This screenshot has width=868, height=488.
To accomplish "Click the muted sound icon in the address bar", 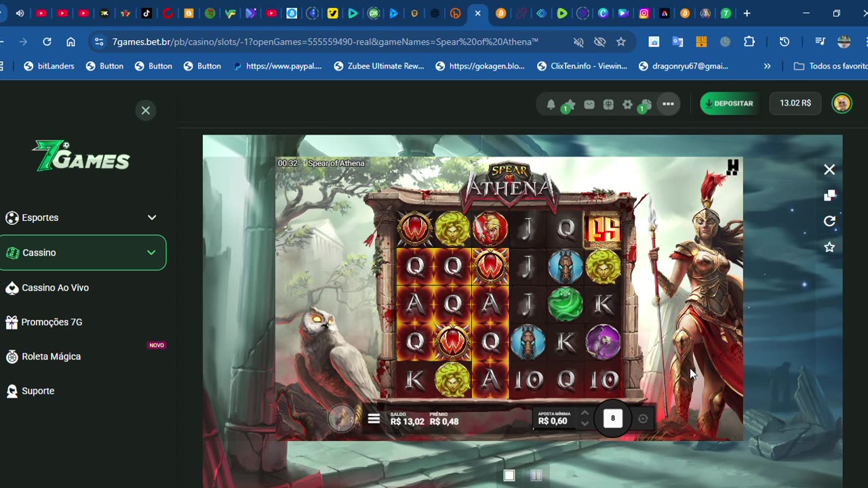I will (578, 41).
